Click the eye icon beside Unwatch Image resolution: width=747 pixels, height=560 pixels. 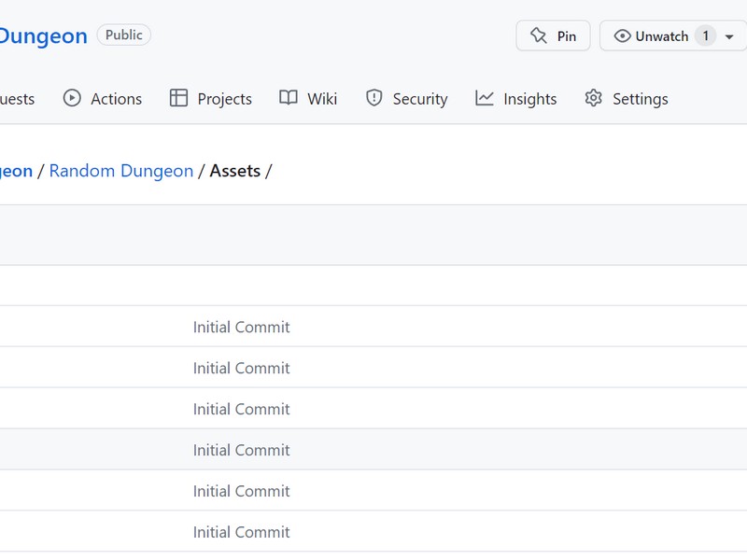(622, 35)
